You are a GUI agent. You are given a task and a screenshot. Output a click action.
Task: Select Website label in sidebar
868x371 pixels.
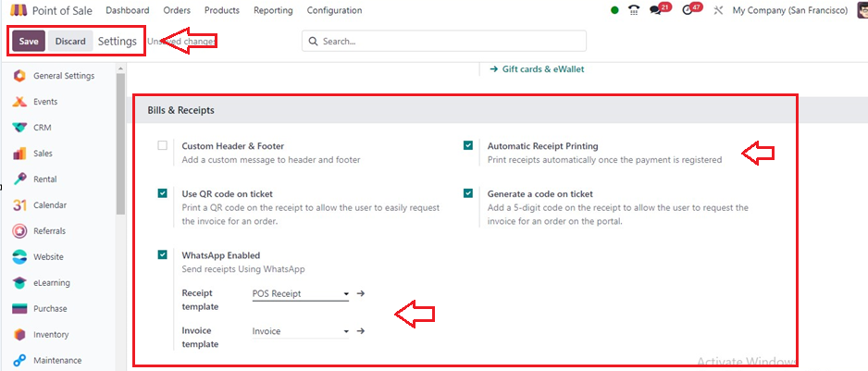click(x=48, y=257)
